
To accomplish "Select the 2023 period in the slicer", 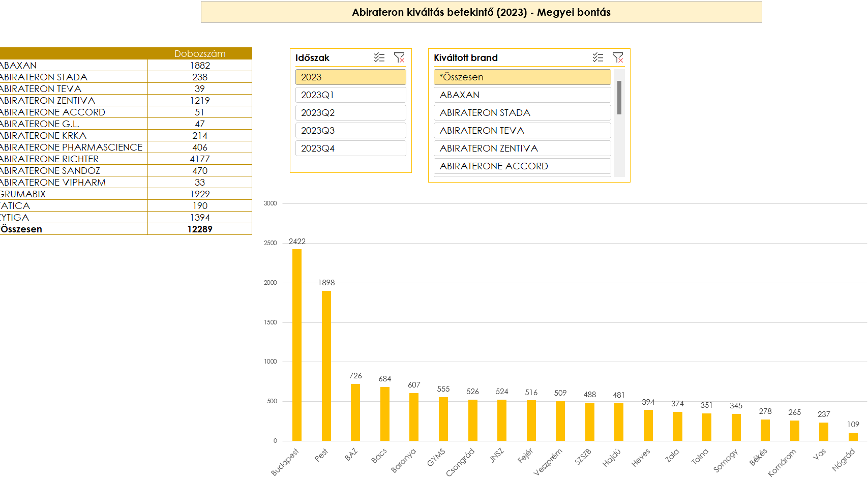I will 350,77.
